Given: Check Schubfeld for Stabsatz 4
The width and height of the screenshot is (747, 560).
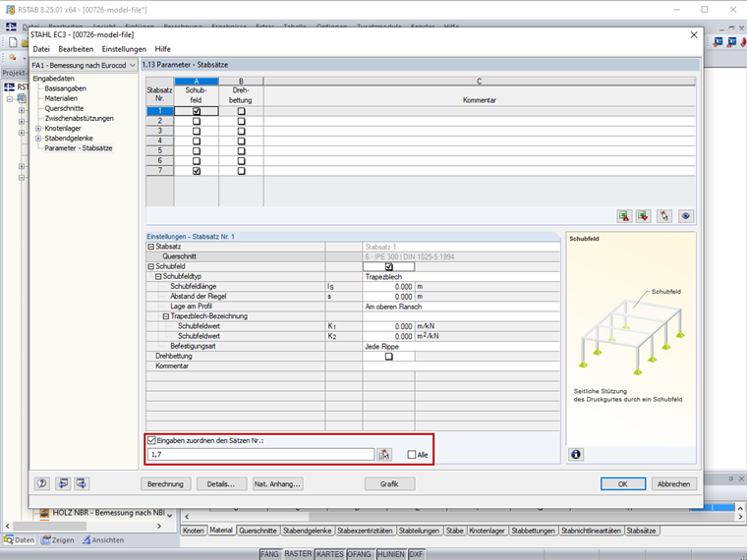Looking at the screenshot, I should 197,140.
